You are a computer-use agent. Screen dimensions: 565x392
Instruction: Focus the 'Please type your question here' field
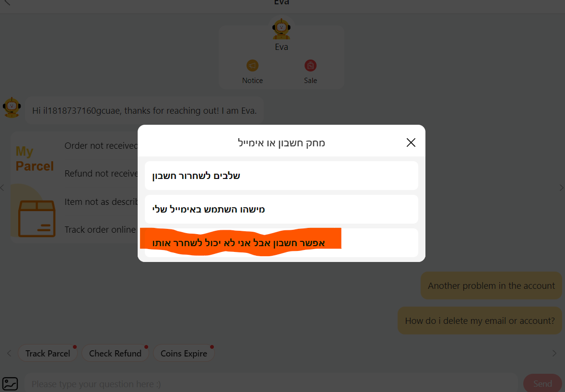coord(271,384)
